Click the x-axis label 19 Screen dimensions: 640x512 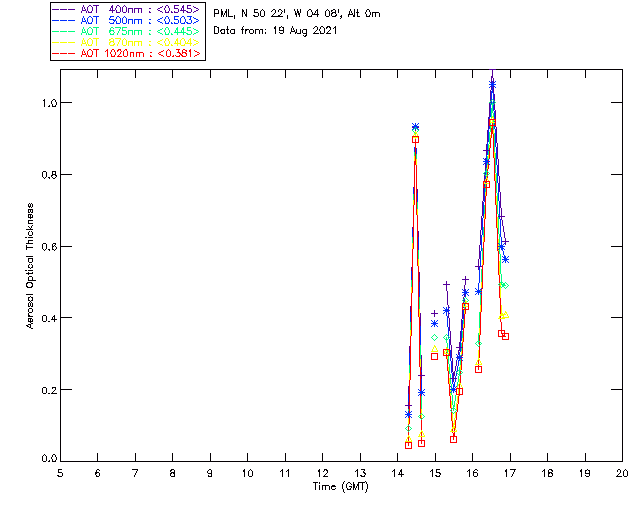(585, 473)
